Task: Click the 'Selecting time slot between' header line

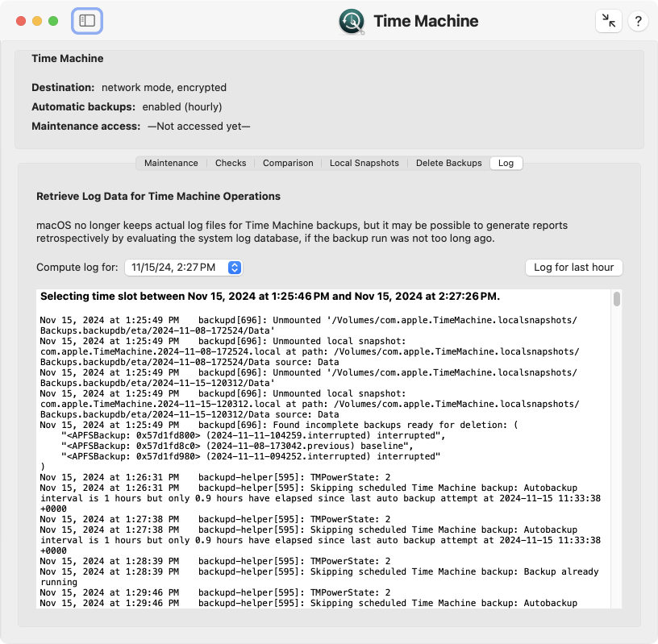Action: 270,296
